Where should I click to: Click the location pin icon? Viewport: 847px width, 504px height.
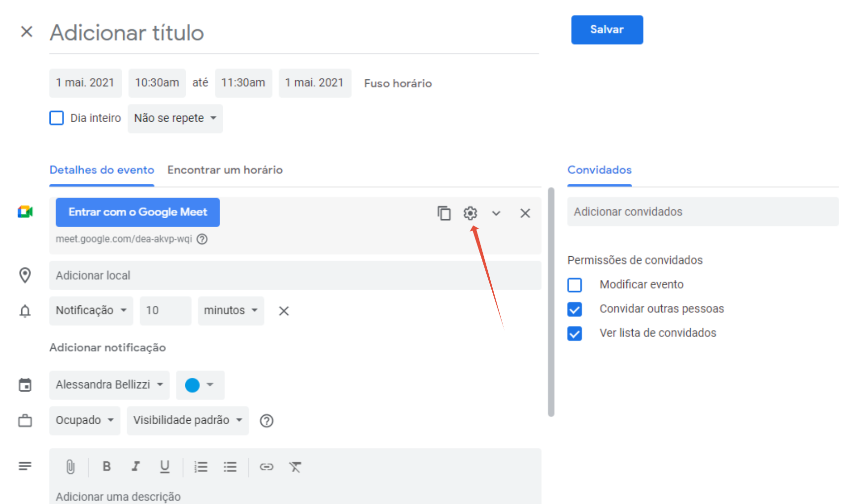(25, 275)
